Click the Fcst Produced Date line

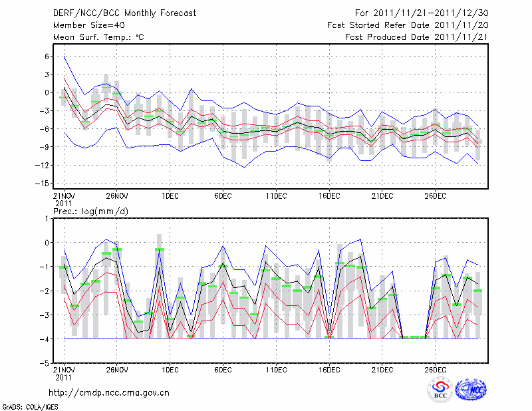[416, 37]
